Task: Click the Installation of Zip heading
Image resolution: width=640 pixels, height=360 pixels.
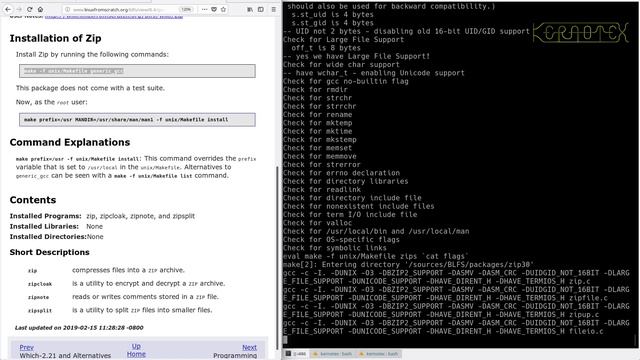Action: (56, 38)
